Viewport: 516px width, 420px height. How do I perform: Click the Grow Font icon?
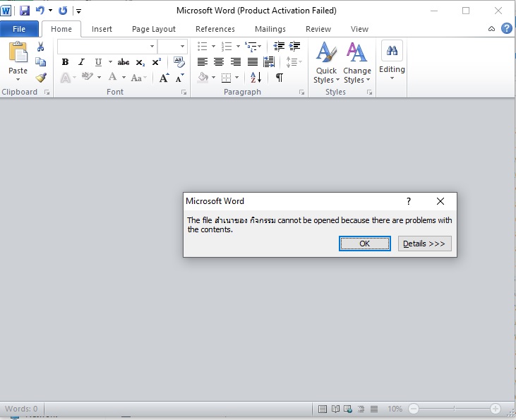(x=164, y=78)
